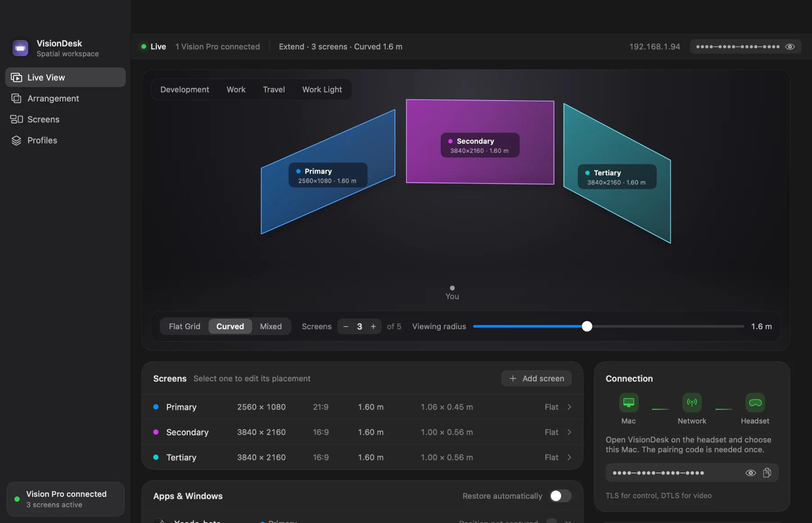Click the Secondary row color dot

coord(156,432)
